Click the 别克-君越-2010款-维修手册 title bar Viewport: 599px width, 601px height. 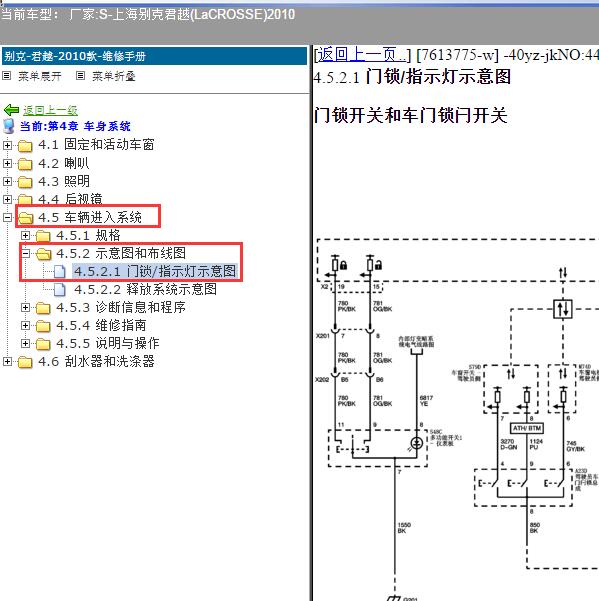(x=154, y=56)
